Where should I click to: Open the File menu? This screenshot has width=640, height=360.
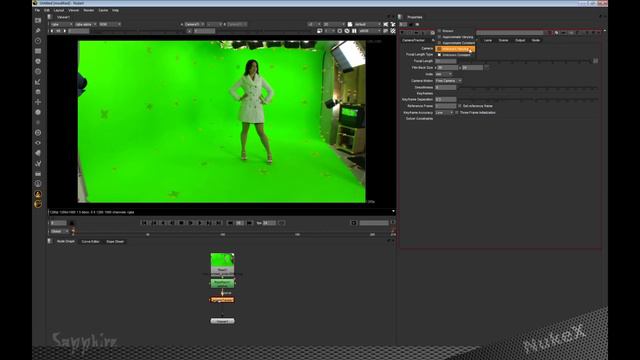pos(37,10)
